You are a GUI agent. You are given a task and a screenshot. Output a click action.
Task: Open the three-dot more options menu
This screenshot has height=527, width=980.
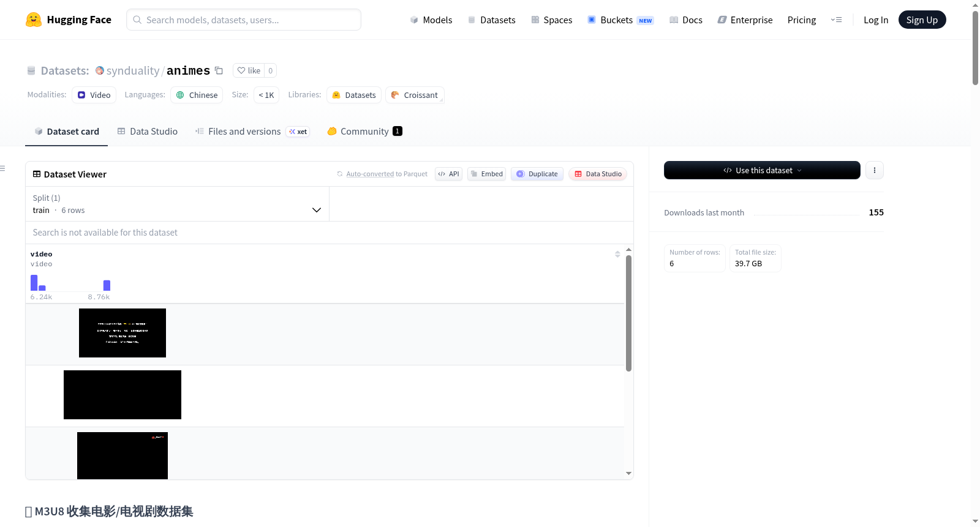[875, 170]
